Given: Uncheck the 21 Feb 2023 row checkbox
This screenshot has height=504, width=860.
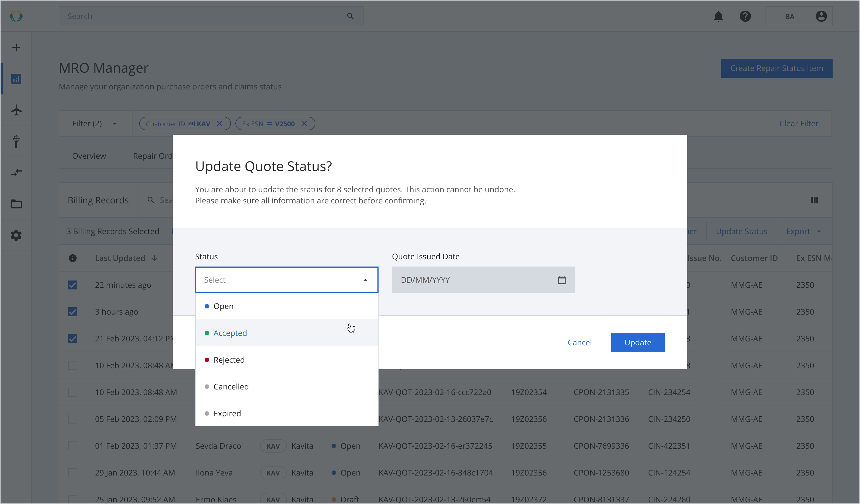Looking at the screenshot, I should pos(73,339).
